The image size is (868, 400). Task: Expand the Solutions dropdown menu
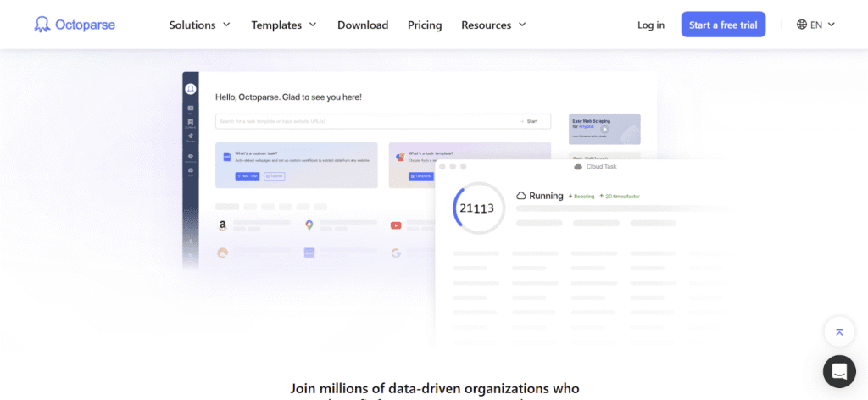[199, 25]
